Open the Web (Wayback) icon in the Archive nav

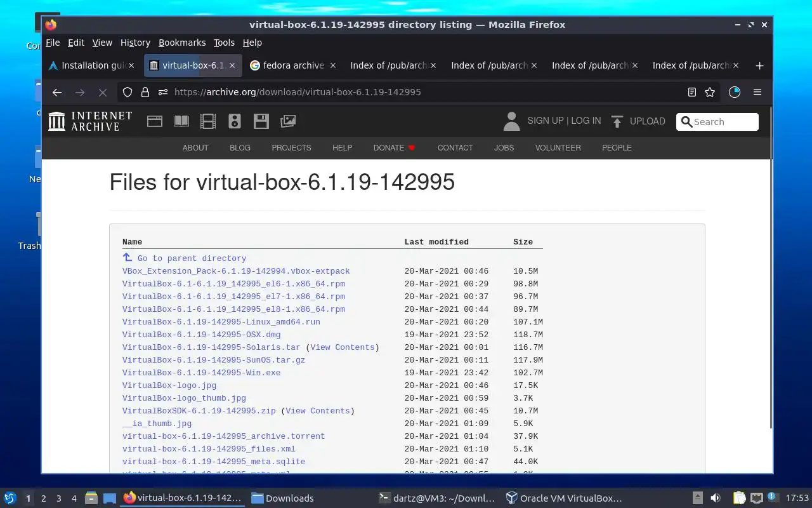(155, 121)
